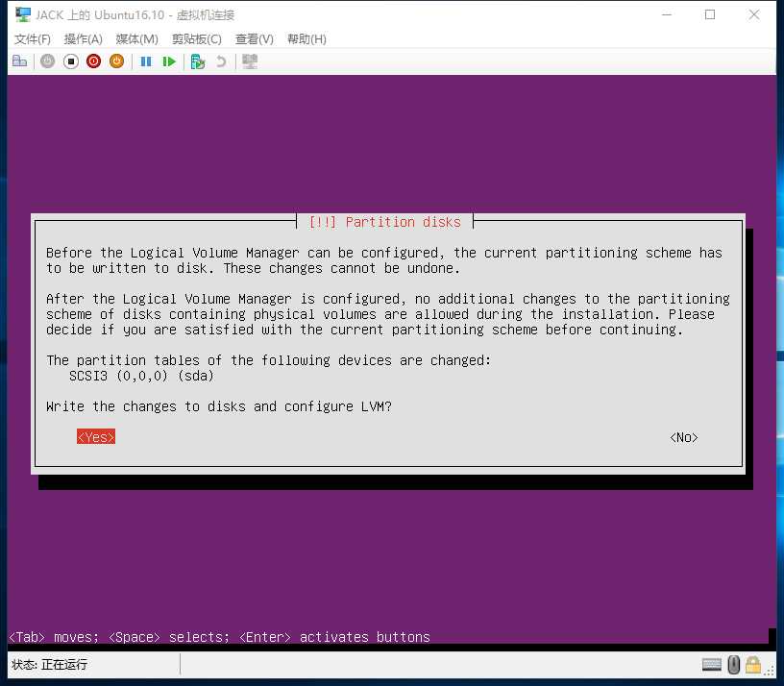Image resolution: width=784 pixels, height=686 pixels.
Task: Open the 媒体(M) menu
Action: tap(136, 39)
